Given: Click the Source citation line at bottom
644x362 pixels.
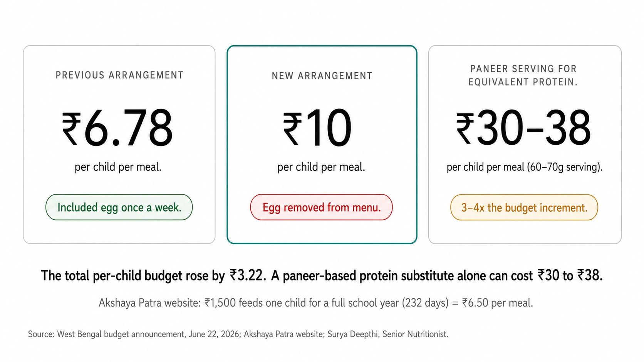Looking at the screenshot, I should coord(238,334).
